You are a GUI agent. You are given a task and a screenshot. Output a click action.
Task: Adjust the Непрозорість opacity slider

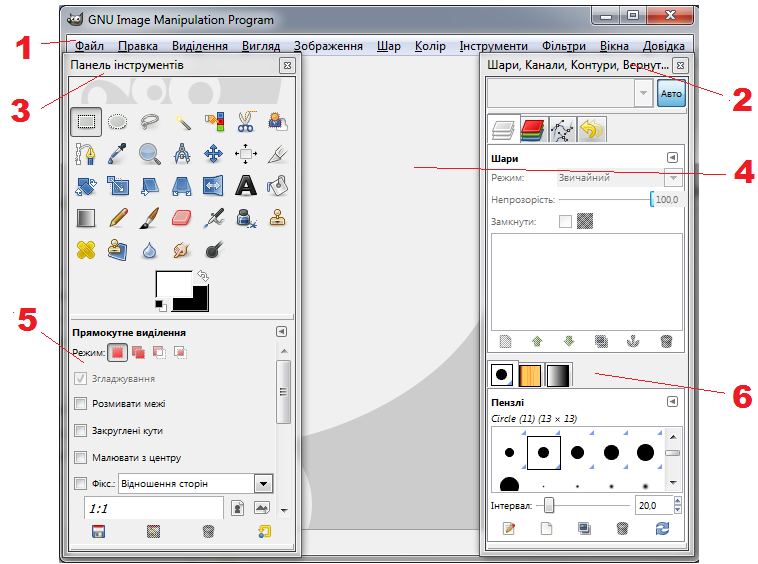(621, 200)
